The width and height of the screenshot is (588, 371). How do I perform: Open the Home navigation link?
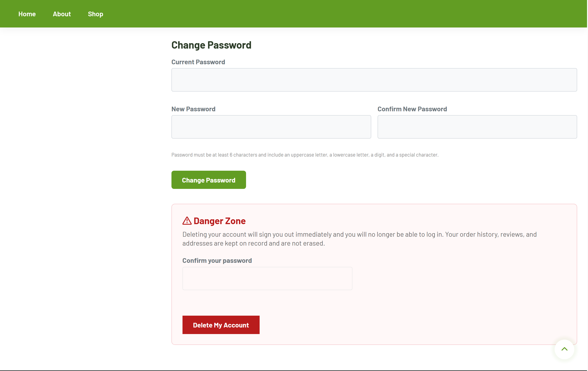(x=27, y=14)
